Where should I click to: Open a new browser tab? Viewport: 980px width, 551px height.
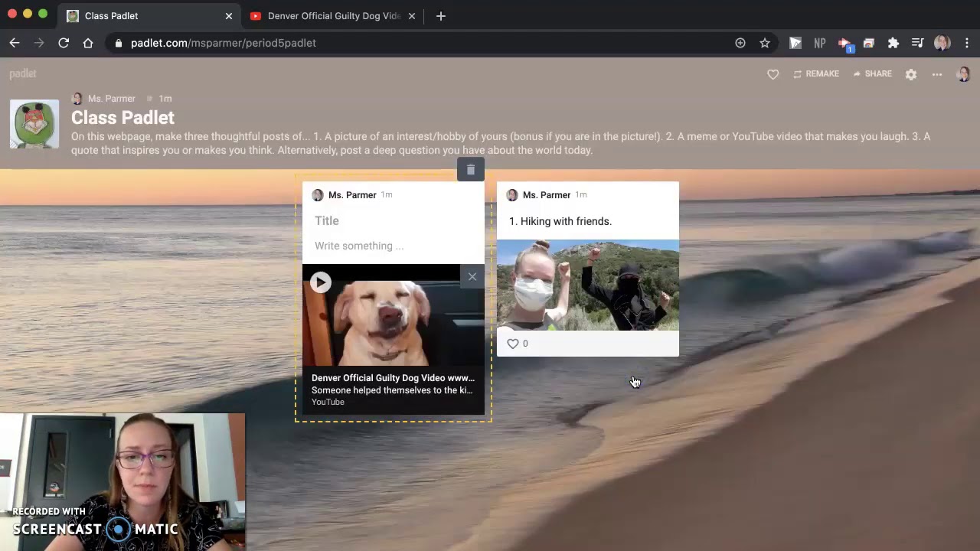[x=441, y=16]
